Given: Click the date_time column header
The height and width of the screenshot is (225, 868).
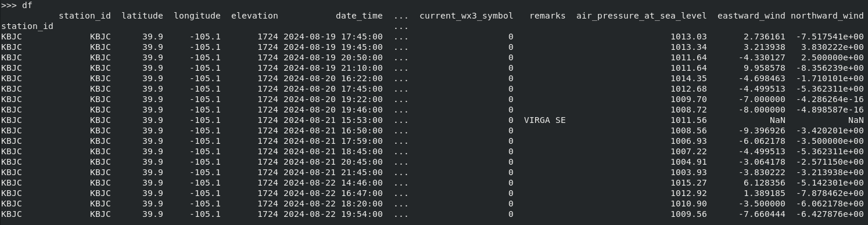Looking at the screenshot, I should tap(359, 16).
